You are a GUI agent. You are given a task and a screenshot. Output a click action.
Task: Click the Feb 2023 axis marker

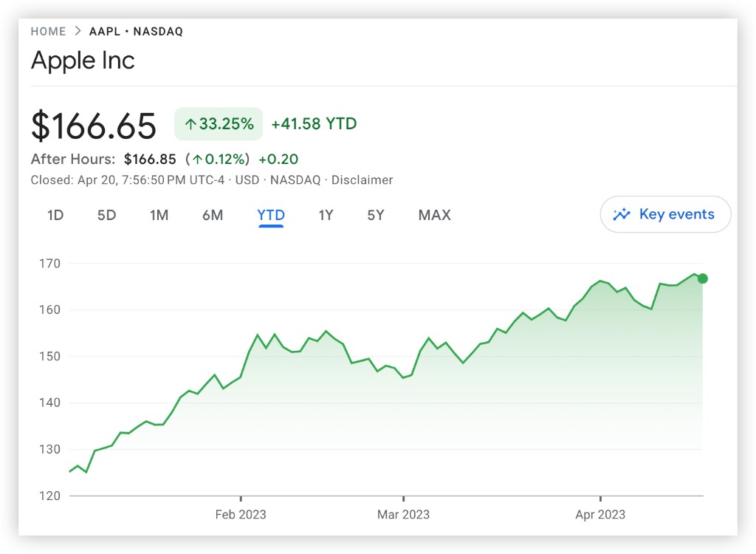pos(241,514)
